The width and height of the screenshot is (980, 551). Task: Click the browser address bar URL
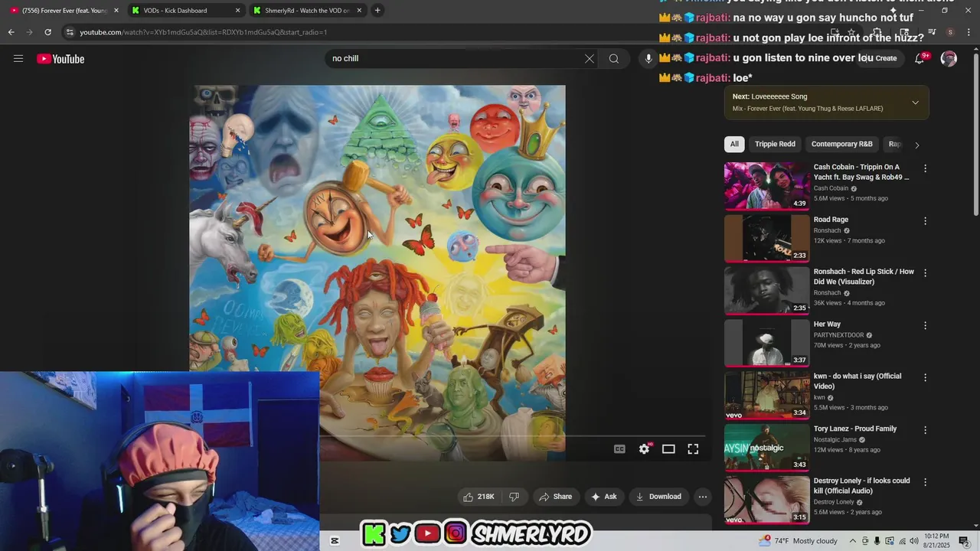click(x=204, y=32)
